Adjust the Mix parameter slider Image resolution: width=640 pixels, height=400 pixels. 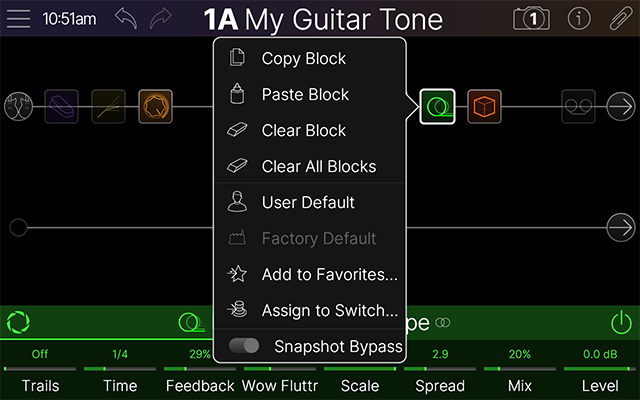tap(520, 370)
